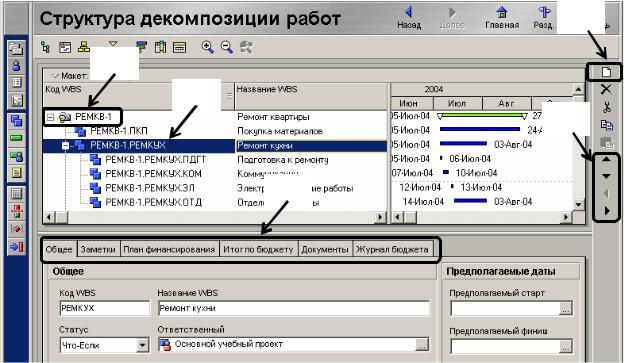Image resolution: width=627 pixels, height=363 pixels.
Task: Collapse the РЕМКВ-1.РЕМКУХ node
Action: [x=65, y=146]
